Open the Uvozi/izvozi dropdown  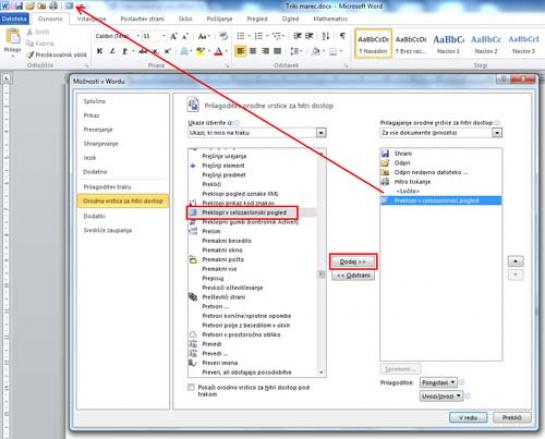pos(441,396)
